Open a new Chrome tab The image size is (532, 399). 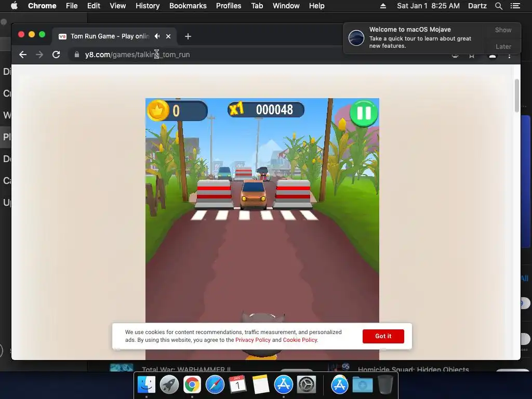tap(188, 36)
